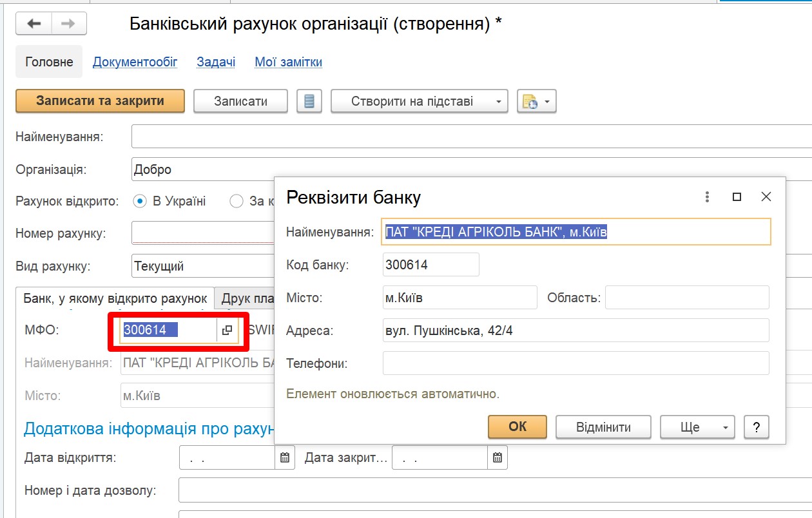This screenshot has height=518, width=812.
Task: Click the Дата відкриття date field
Action: coord(227,458)
